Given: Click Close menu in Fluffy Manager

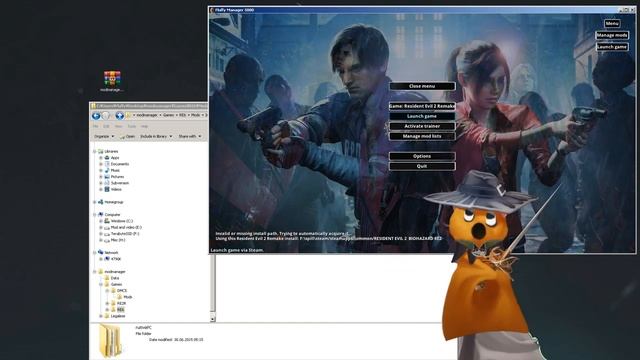Looking at the screenshot, I should pos(422,86).
